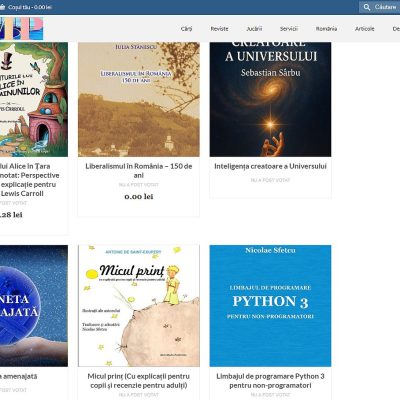Screen dimensions: 400x400
Task: Open the Reviste menu
Action: 219,29
